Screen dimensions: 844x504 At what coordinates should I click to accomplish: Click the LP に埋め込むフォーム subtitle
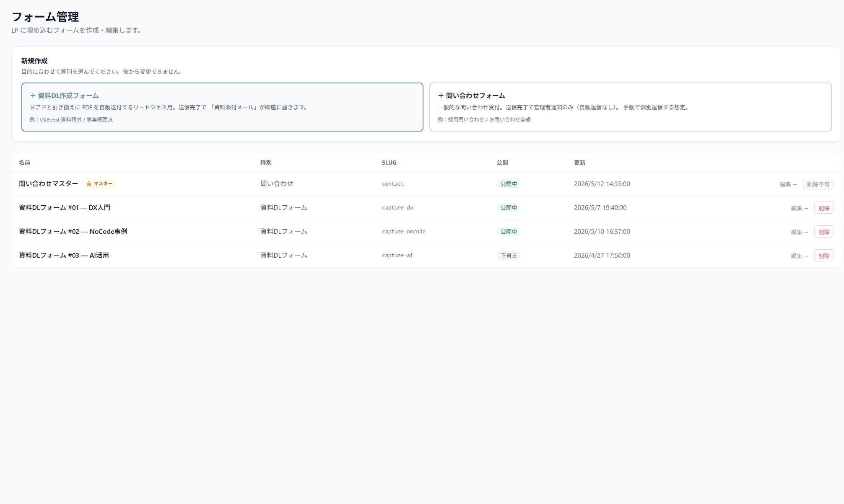pyautogui.click(x=77, y=30)
